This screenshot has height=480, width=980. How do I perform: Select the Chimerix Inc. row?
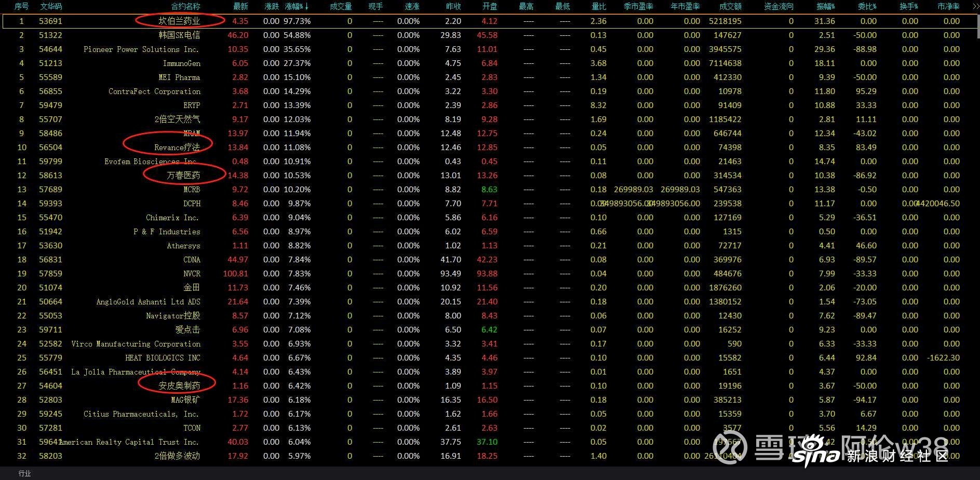(490, 218)
